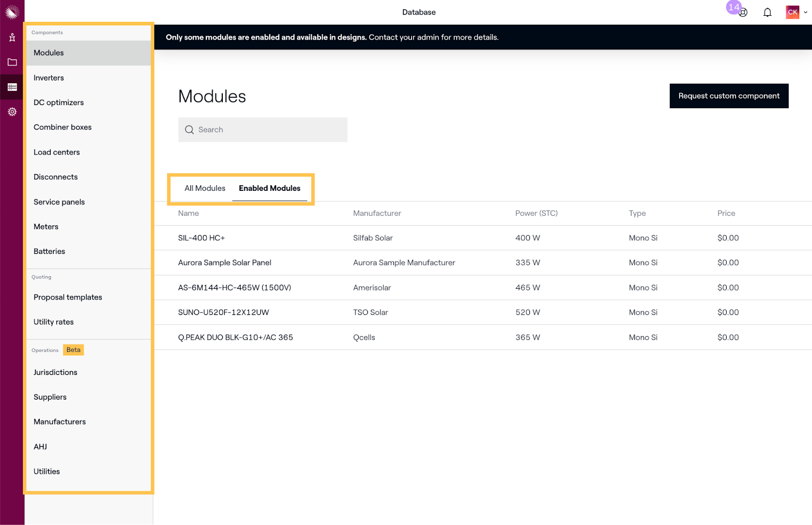This screenshot has width=812, height=525.
Task: Click the Request custom component button
Action: pyautogui.click(x=729, y=95)
